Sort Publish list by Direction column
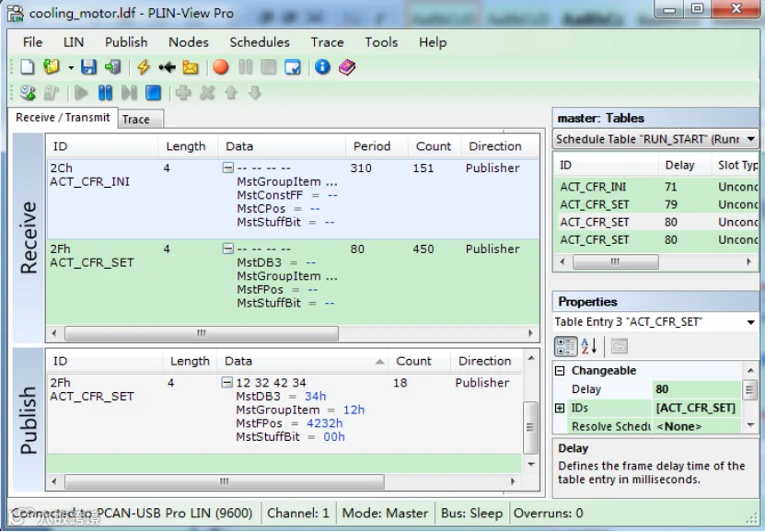This screenshot has width=765, height=532. 485,362
